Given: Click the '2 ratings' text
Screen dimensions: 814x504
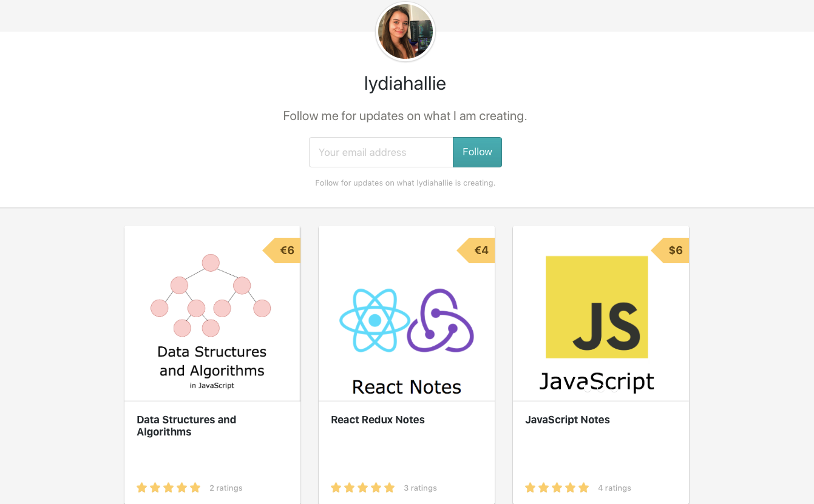Looking at the screenshot, I should point(226,488).
